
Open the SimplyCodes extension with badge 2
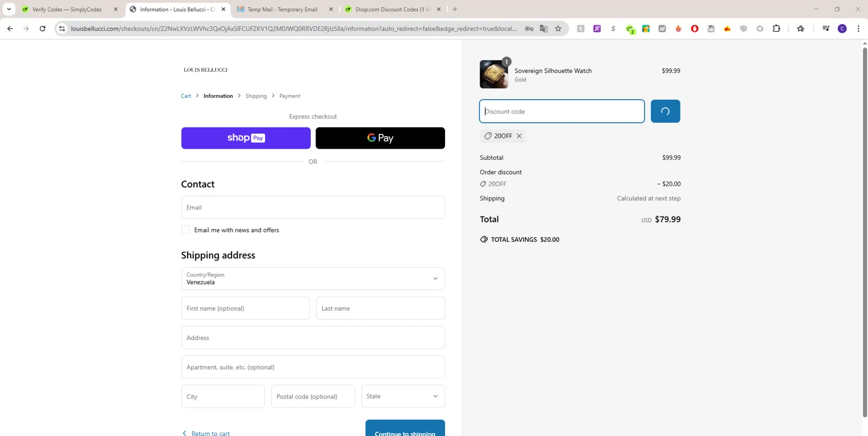[x=630, y=29]
